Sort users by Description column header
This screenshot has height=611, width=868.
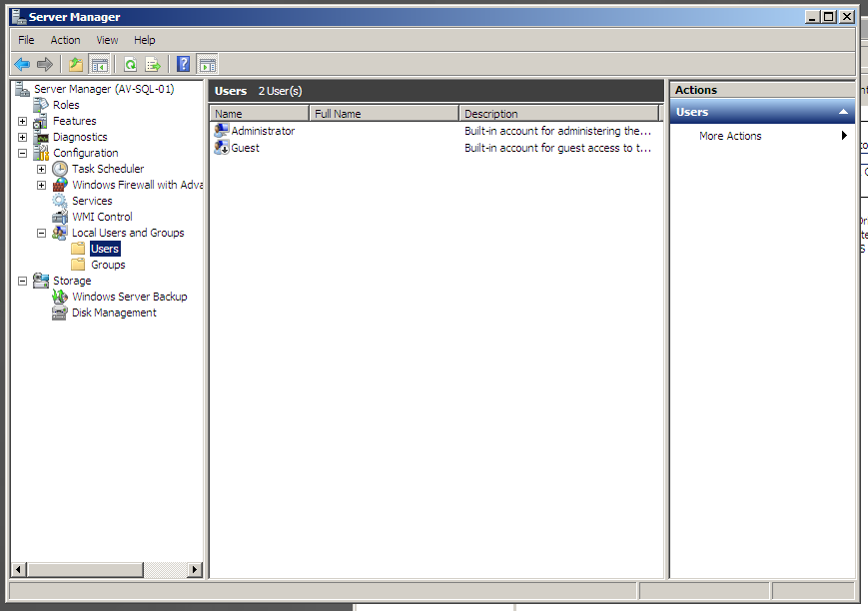pos(559,114)
